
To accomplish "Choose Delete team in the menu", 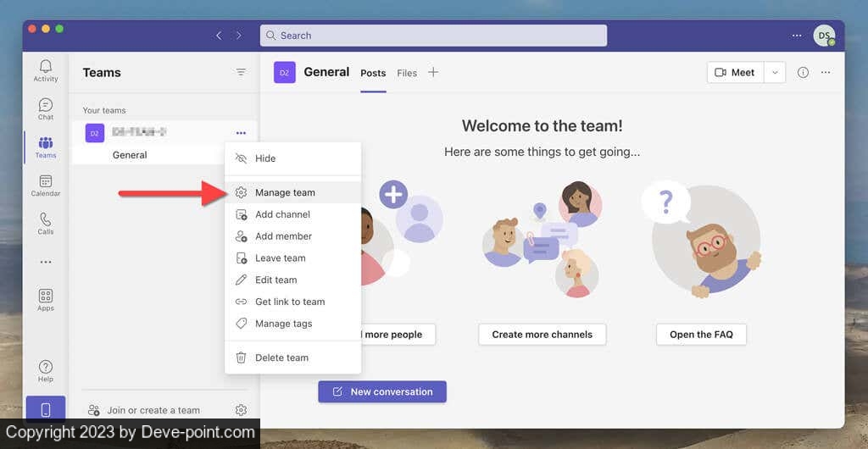I will (281, 358).
